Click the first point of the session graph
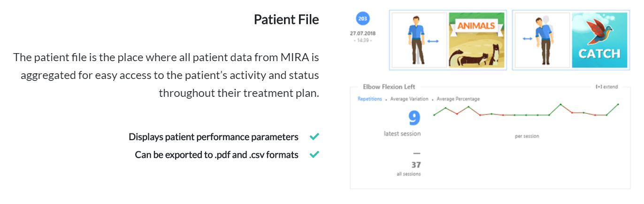The image size is (644, 204). [x=434, y=115]
